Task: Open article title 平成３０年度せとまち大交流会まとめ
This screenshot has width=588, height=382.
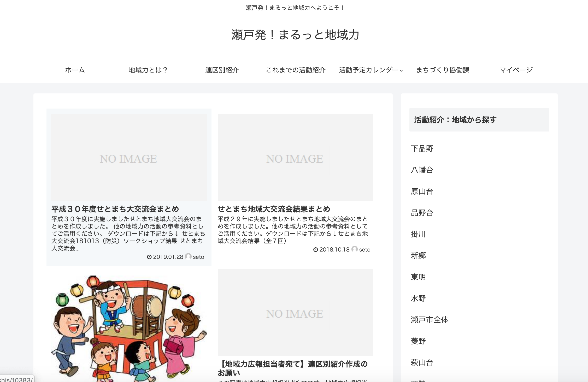Action: [x=115, y=209]
